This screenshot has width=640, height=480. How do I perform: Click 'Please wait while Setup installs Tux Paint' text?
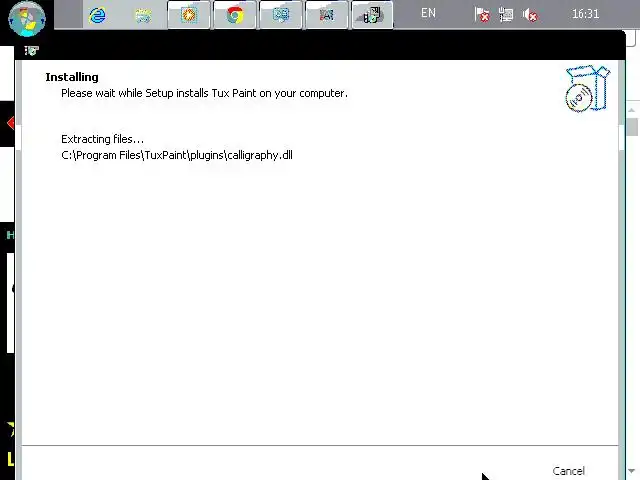[204, 93]
